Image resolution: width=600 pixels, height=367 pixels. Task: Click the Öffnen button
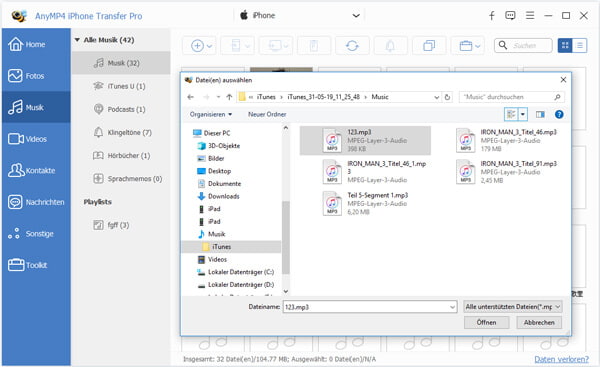pyautogui.click(x=486, y=323)
